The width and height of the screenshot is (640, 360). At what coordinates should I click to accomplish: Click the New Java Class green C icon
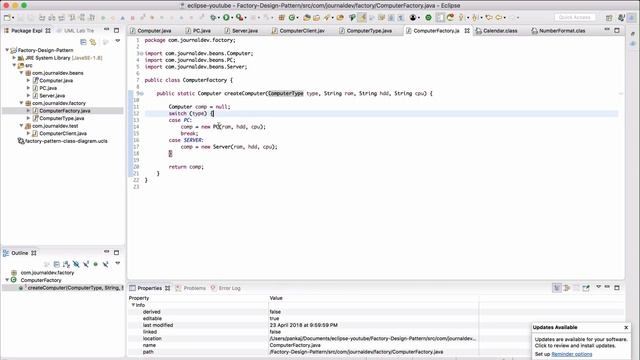pyautogui.click(x=292, y=18)
